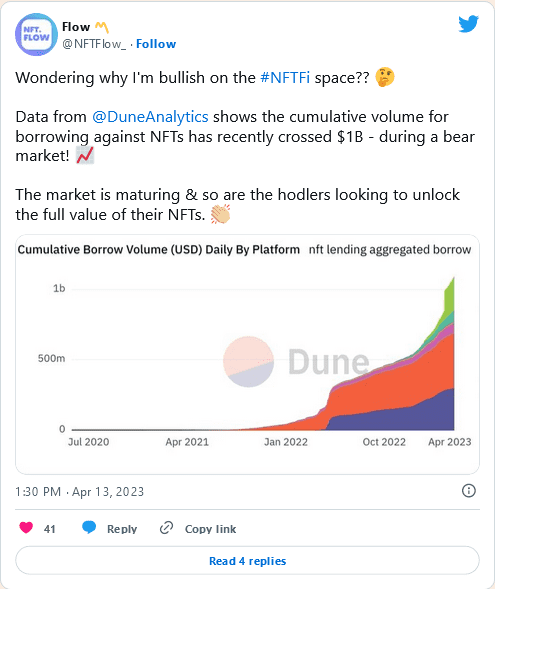Screen dimensions: 550x654
Task: Click the chart increasing emoji
Action: click(x=85, y=156)
